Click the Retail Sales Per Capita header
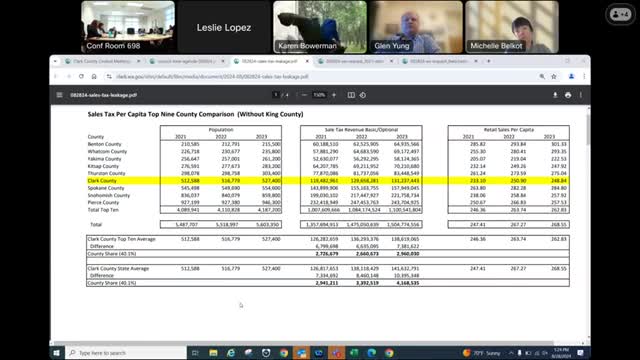Screen dimensions: 640x360 click(x=509, y=129)
